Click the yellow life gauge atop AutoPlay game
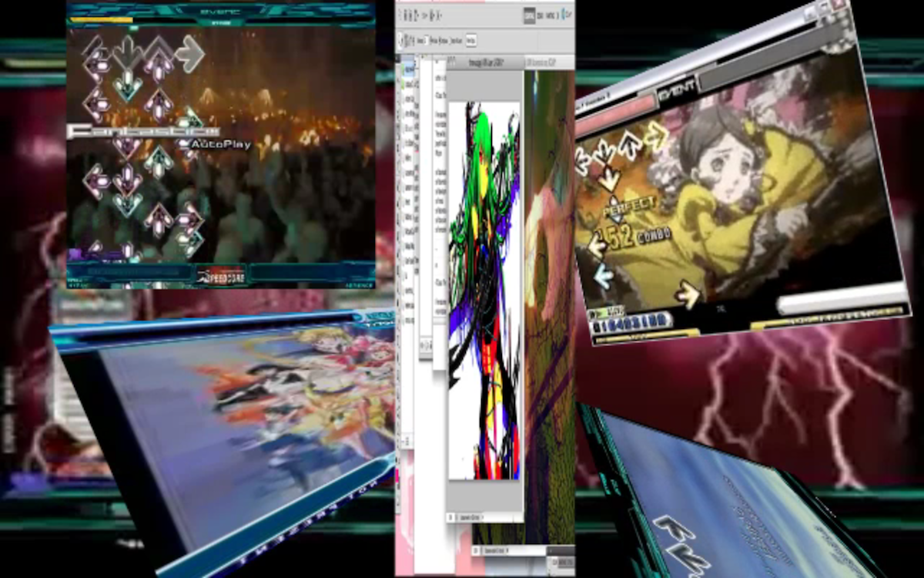Image resolution: width=924 pixels, height=578 pixels. pos(102,21)
